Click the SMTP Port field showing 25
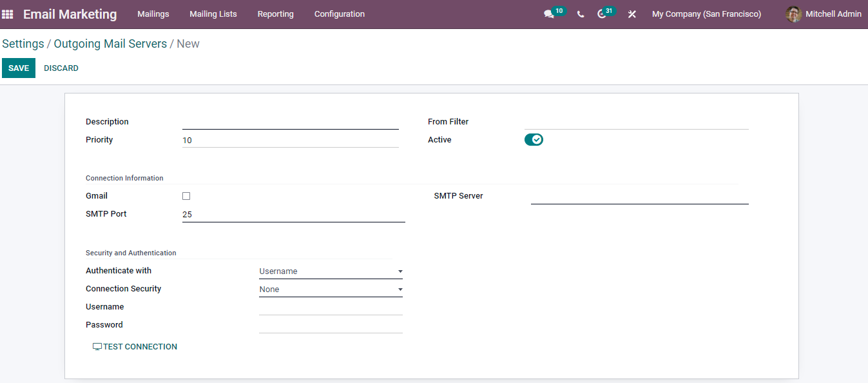 (294, 214)
